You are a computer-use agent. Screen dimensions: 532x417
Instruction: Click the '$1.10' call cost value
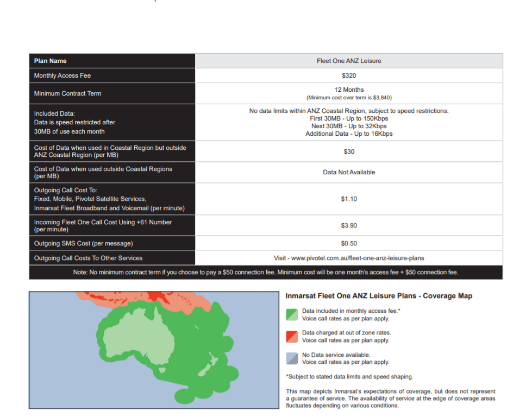tap(349, 199)
